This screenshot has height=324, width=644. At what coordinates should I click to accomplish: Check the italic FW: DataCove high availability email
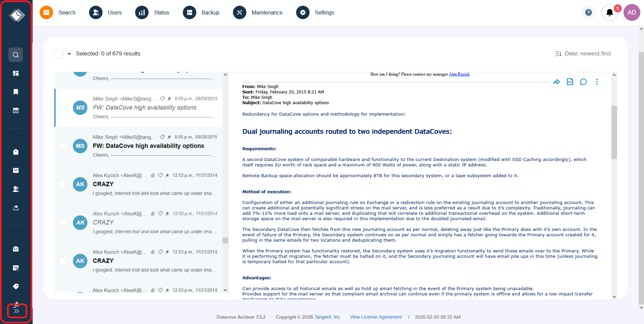click(x=63, y=108)
